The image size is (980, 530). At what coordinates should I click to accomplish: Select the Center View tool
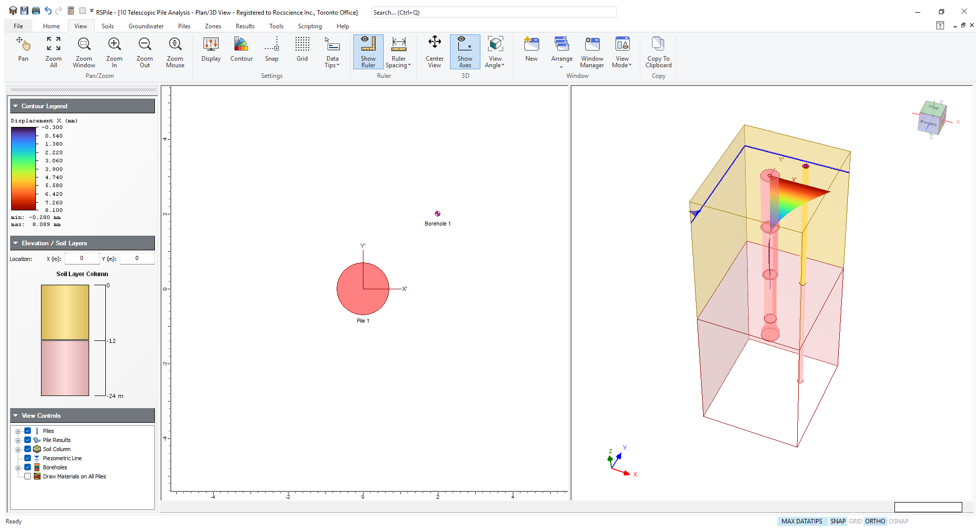[x=434, y=50]
